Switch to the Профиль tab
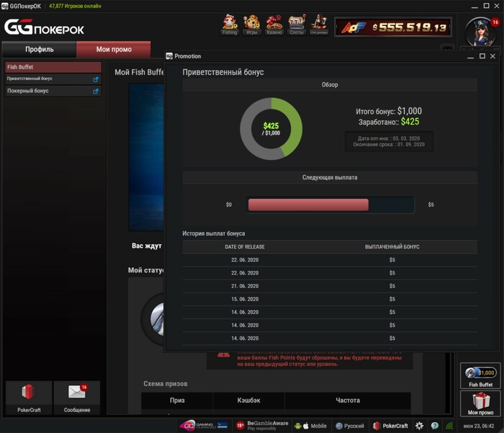This screenshot has height=433, width=504. (x=39, y=49)
